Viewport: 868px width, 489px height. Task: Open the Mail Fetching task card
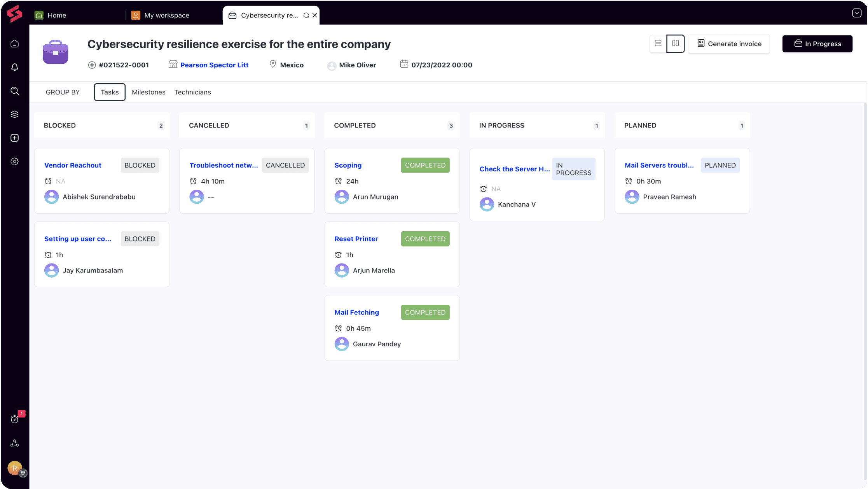click(356, 312)
